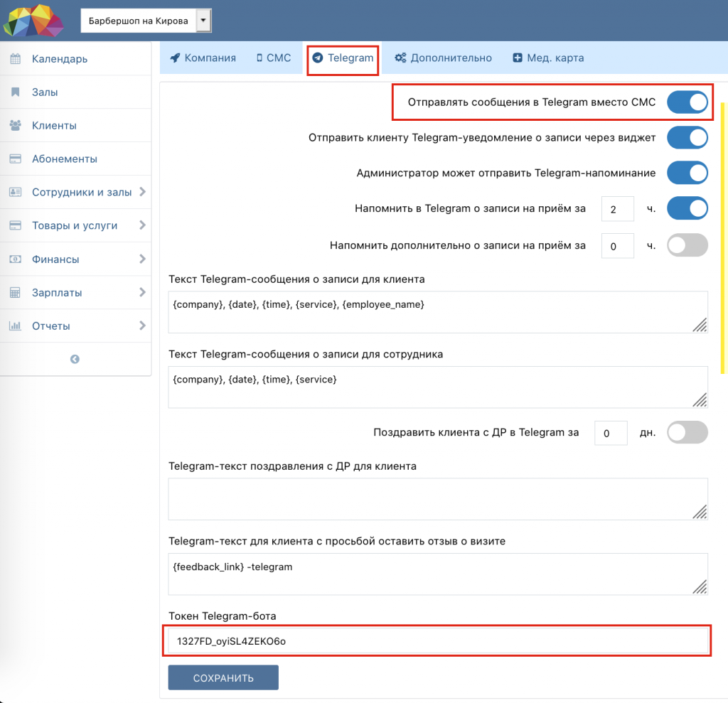728x703 pixels.
Task: Click the Telegram bot token field
Action: [438, 640]
